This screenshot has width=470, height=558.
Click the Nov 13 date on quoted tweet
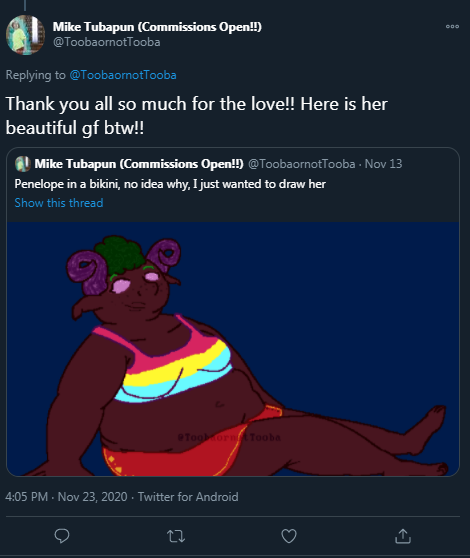tap(383, 164)
